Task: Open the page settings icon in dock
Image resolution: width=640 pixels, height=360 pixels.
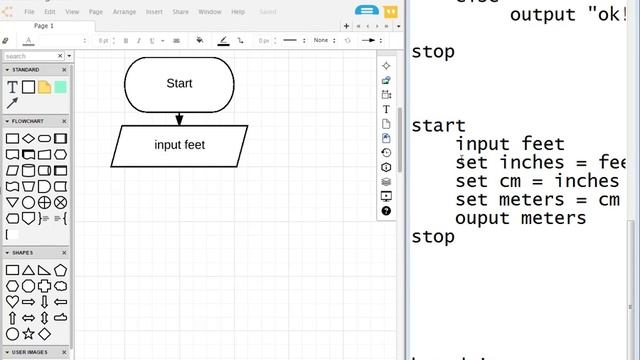Action: (386, 124)
